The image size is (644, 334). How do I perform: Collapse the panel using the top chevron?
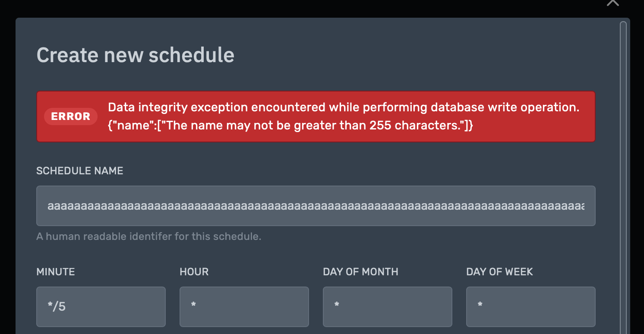tap(612, 3)
